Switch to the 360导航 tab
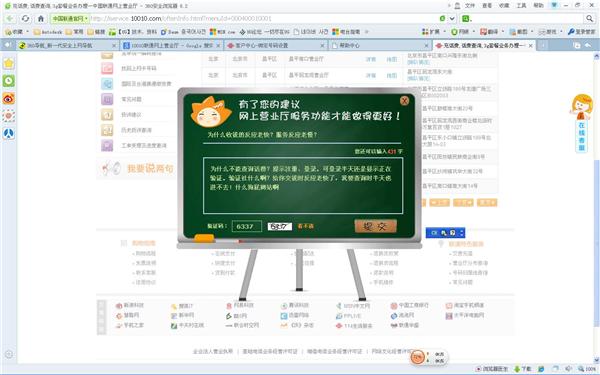 [67, 45]
